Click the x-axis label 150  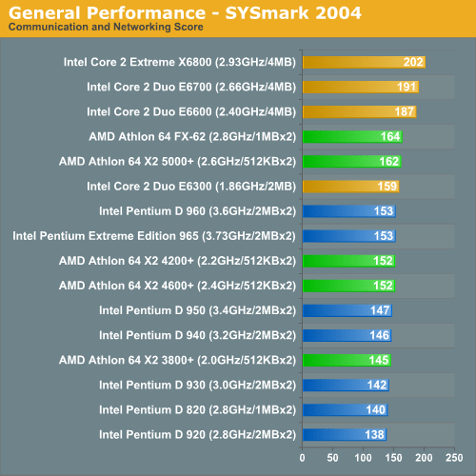(393, 458)
